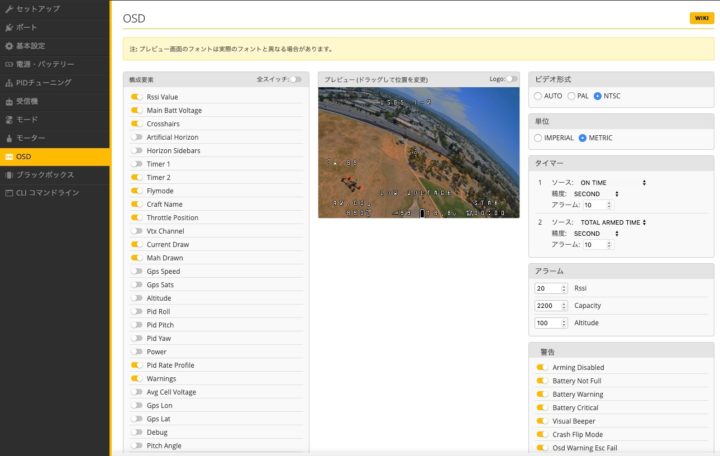
Task: Click the 受信機 receiver icon in sidebar
Action: point(10,101)
